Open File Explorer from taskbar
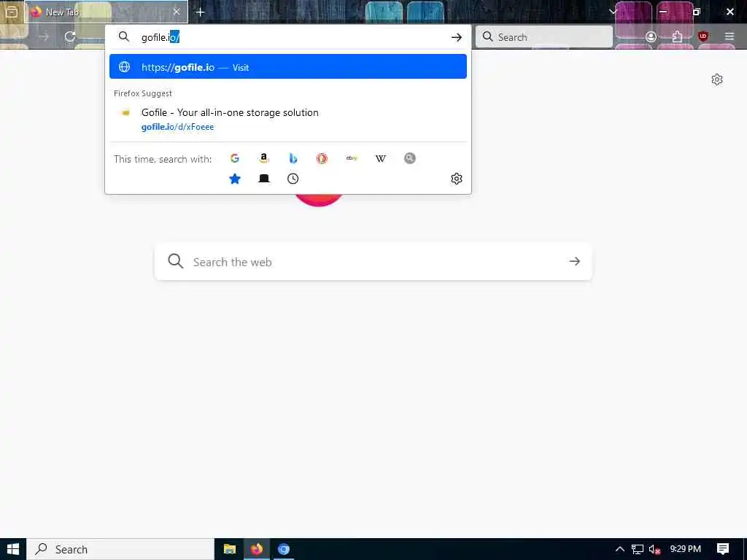This screenshot has height=560, width=747. tap(230, 549)
